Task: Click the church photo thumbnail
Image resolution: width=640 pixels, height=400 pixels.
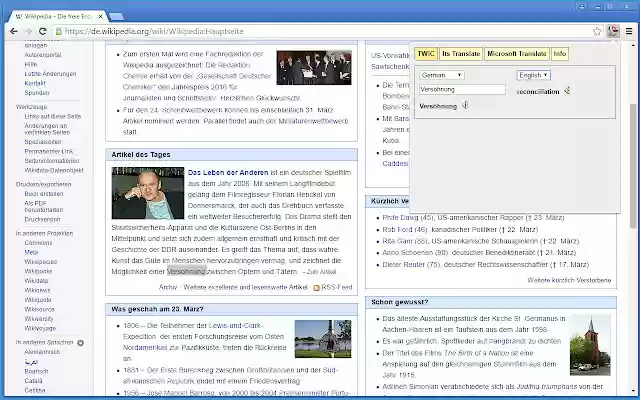Action: (590, 345)
